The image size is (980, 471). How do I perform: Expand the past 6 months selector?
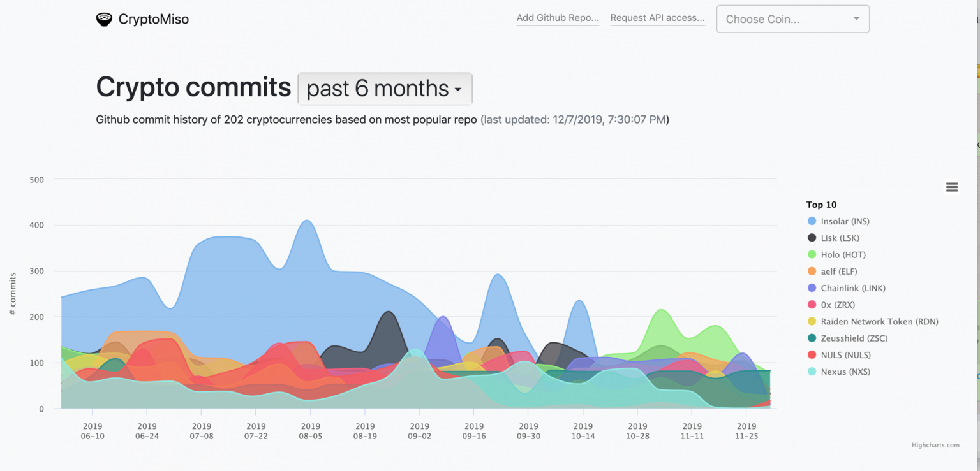pyautogui.click(x=385, y=89)
